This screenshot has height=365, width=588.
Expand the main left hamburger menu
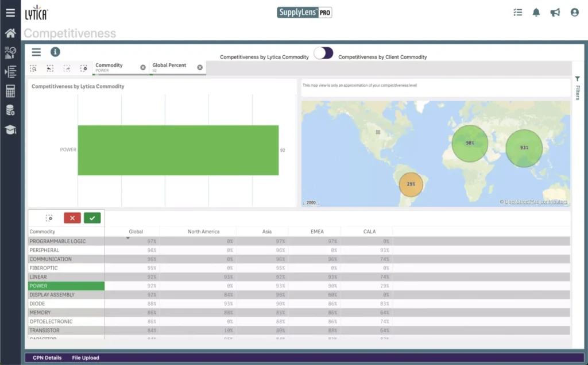click(x=10, y=12)
